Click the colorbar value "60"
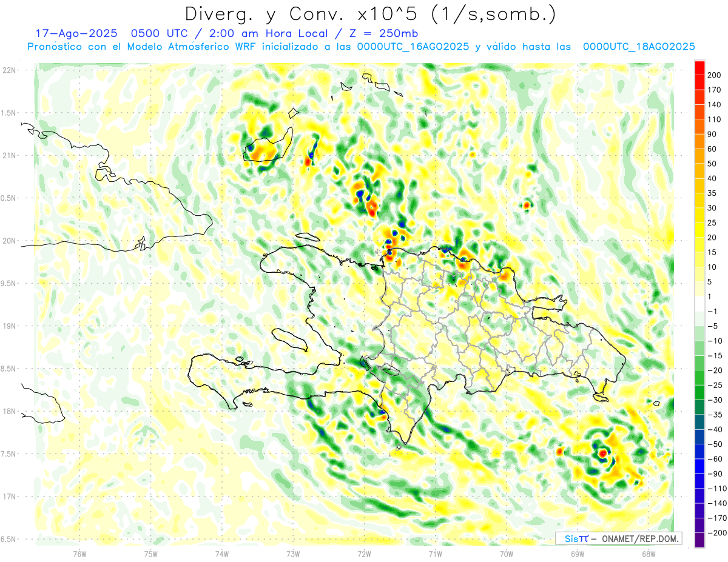 (x=712, y=149)
